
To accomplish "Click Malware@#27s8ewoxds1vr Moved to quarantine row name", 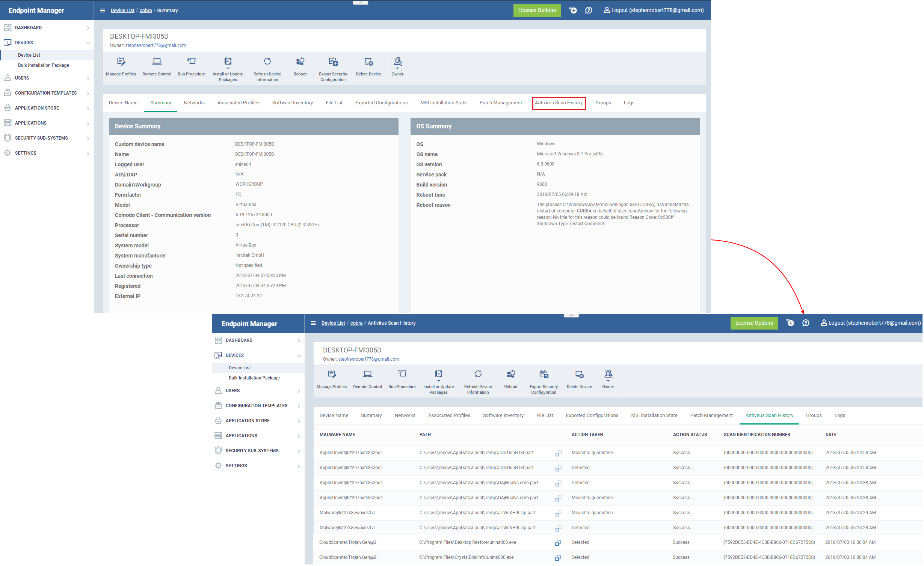I will 347,513.
